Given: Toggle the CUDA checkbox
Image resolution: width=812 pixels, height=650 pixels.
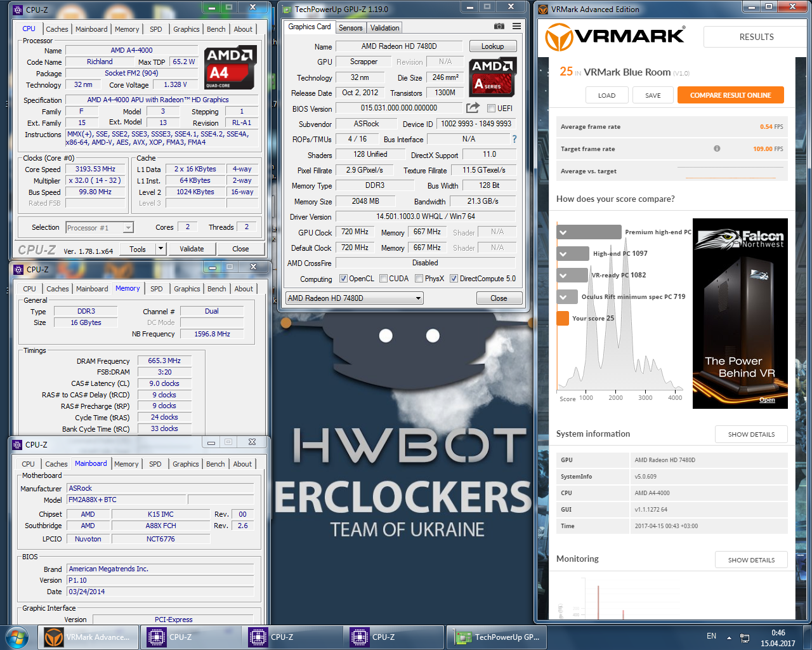Looking at the screenshot, I should click(383, 278).
